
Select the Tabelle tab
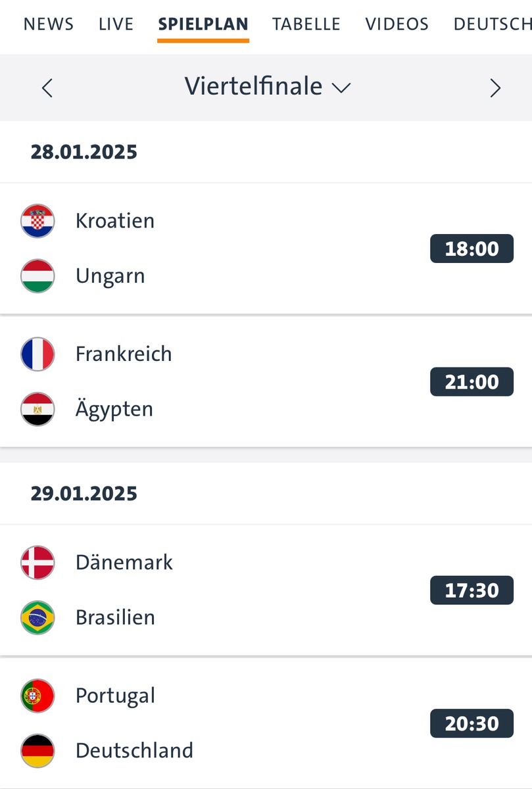tap(306, 25)
